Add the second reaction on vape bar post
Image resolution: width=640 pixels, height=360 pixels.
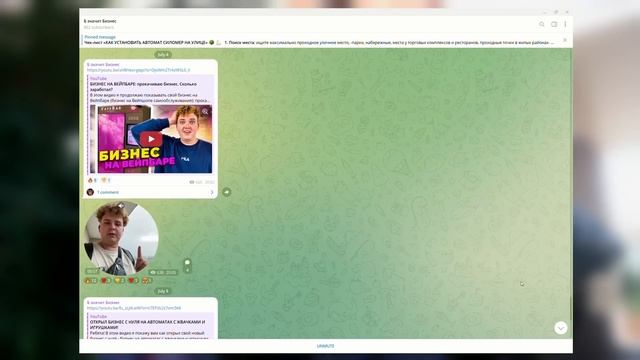click(x=106, y=180)
